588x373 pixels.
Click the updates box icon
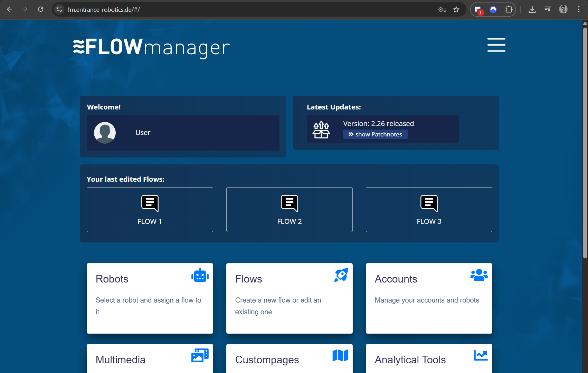[x=321, y=130]
